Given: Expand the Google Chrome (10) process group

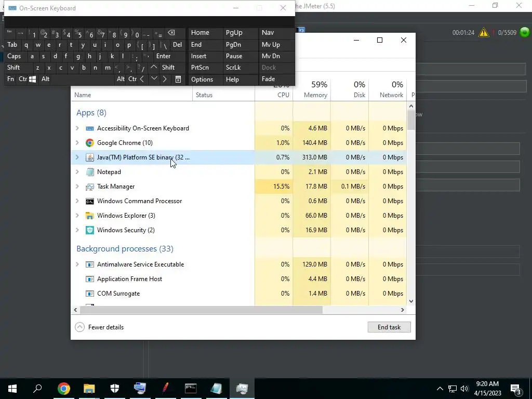Looking at the screenshot, I should coord(77,143).
